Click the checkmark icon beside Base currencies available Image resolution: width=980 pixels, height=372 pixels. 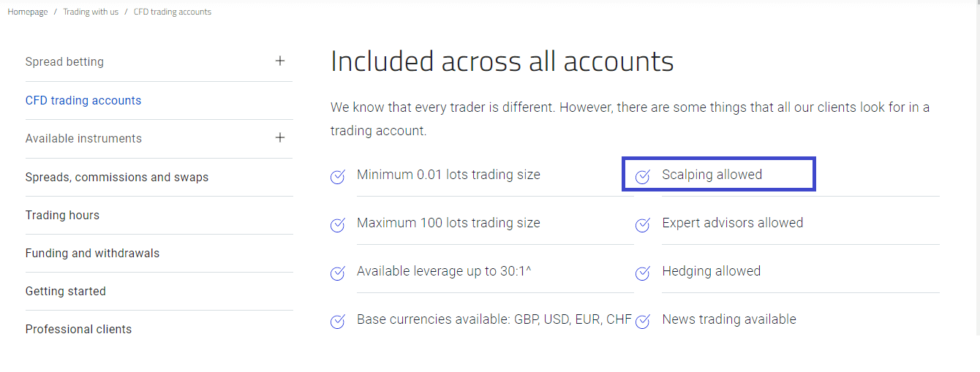click(338, 321)
